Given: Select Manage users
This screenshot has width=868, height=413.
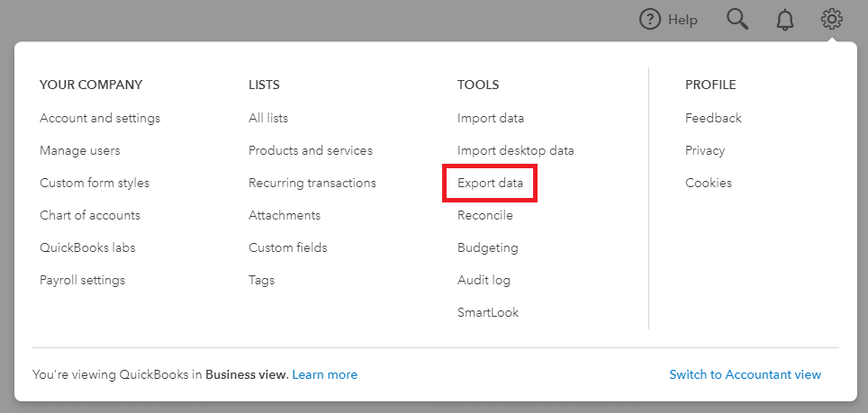Looking at the screenshot, I should 80,150.
